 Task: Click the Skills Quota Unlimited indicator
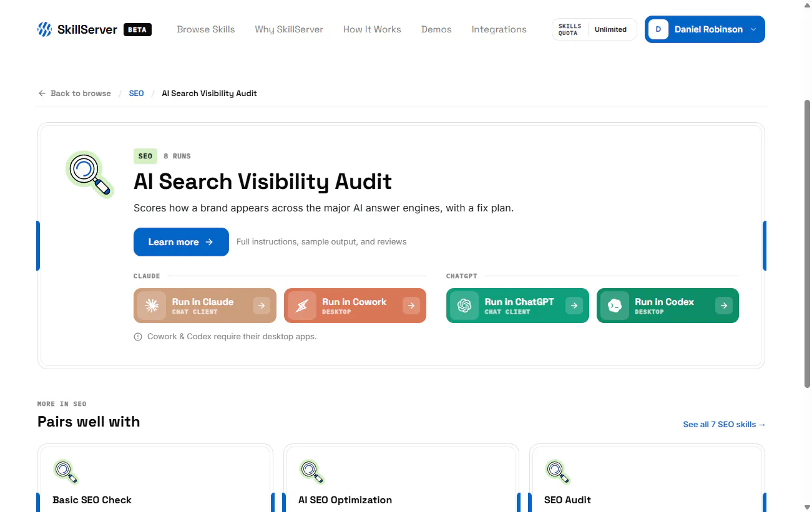(594, 29)
